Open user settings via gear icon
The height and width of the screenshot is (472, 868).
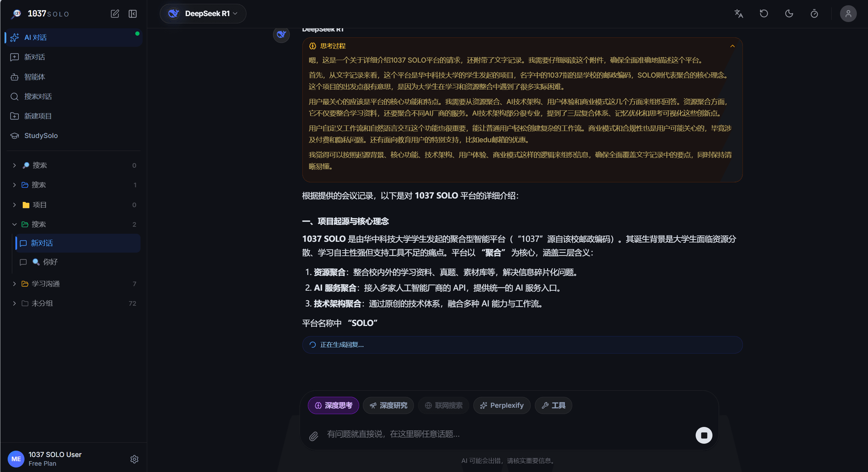pyautogui.click(x=134, y=459)
